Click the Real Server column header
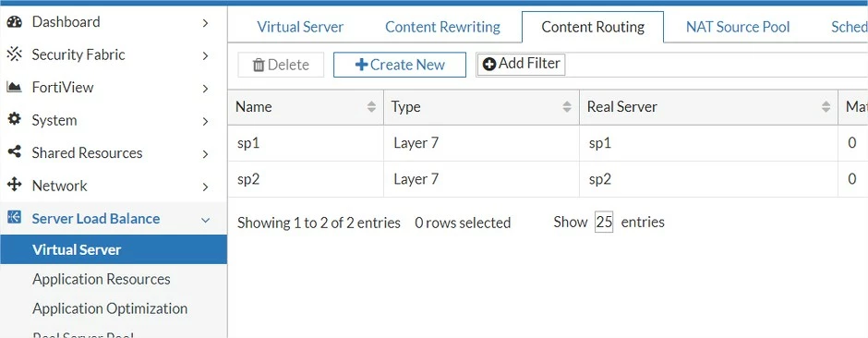 pos(708,107)
